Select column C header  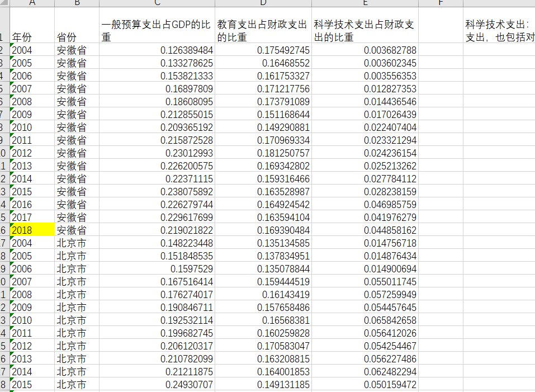(157, 3)
